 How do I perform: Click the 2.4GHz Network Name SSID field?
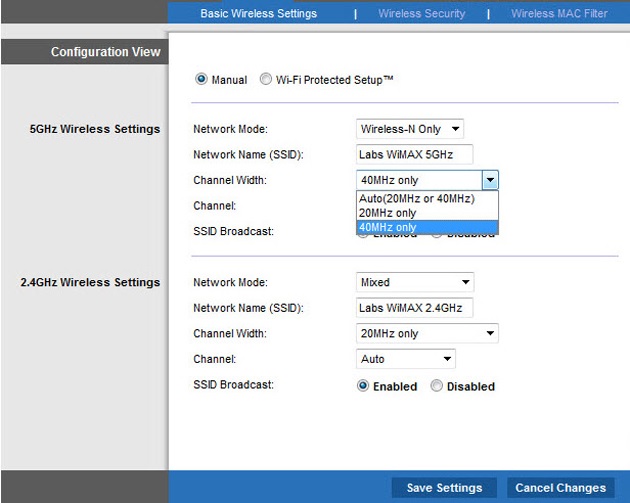tap(414, 308)
